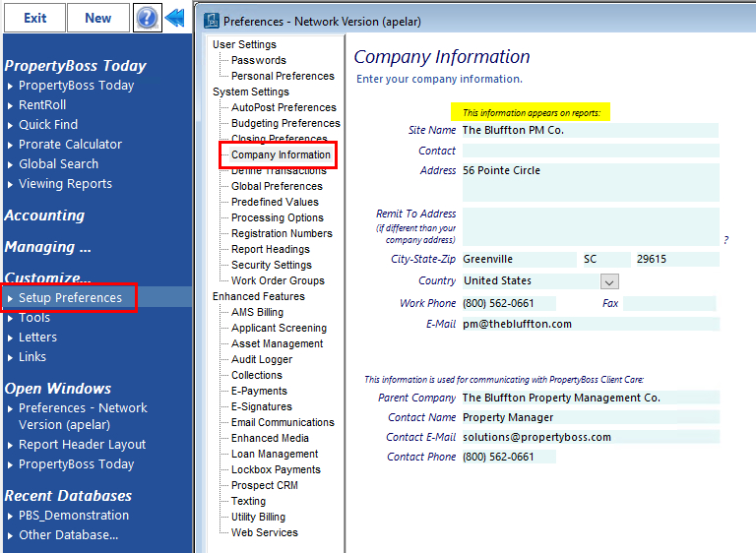The width and height of the screenshot is (756, 553).
Task: Select AMS Billing tree item
Action: 257,313
